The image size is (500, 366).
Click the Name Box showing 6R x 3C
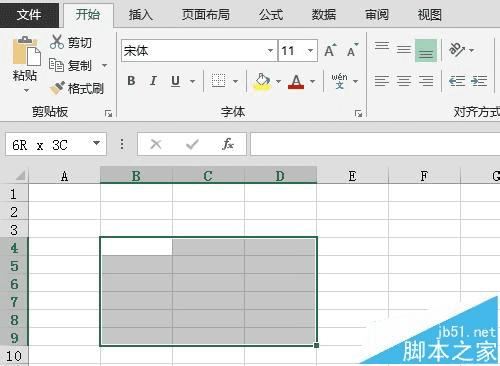click(56, 144)
